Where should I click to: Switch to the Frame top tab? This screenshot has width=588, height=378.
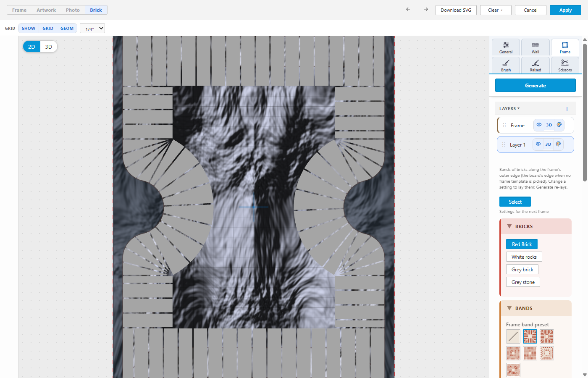pos(19,10)
